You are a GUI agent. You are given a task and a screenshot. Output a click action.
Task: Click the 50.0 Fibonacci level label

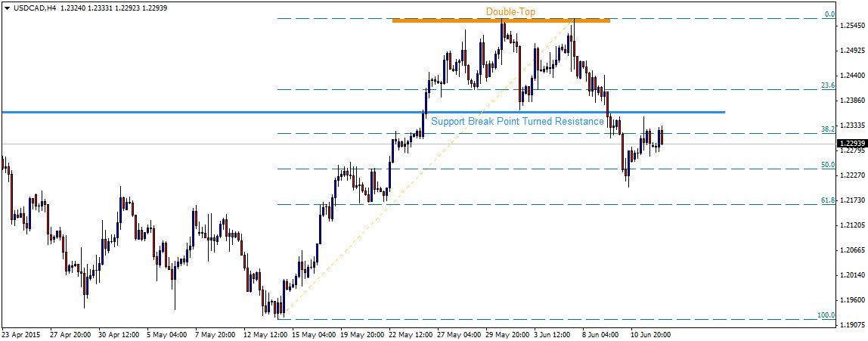[828, 164]
